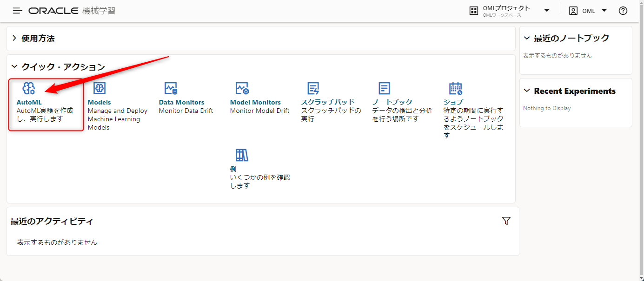Collapse the Recent Experiments panel
The image size is (644, 281).
[x=527, y=91]
